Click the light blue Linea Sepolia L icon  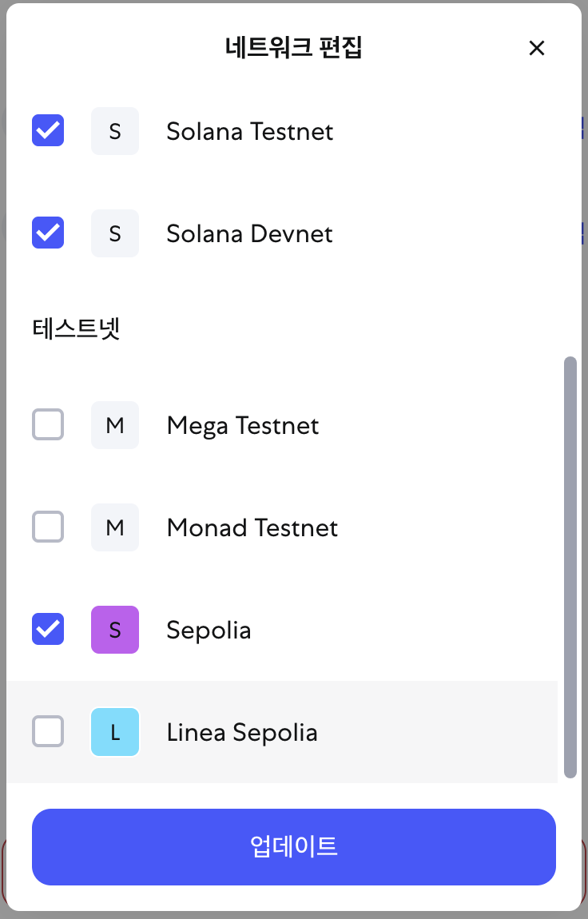tap(115, 732)
